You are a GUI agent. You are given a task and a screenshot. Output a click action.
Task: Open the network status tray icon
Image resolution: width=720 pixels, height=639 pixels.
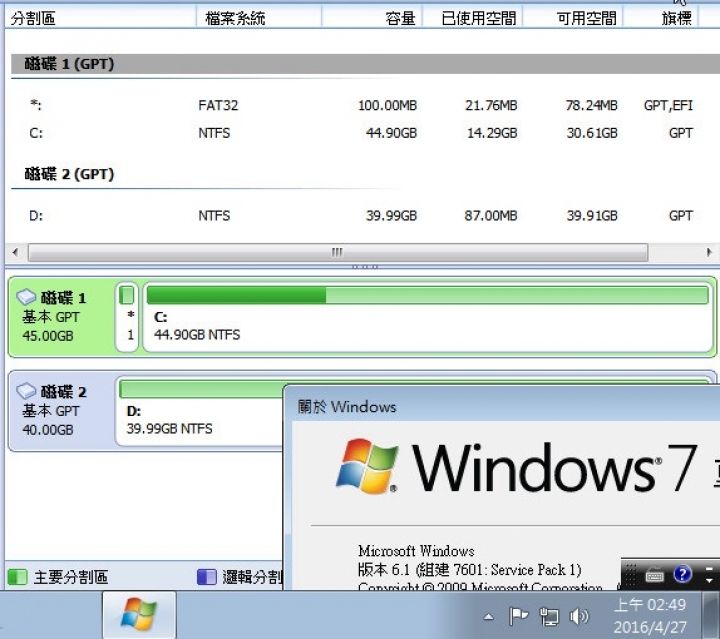tap(549, 617)
